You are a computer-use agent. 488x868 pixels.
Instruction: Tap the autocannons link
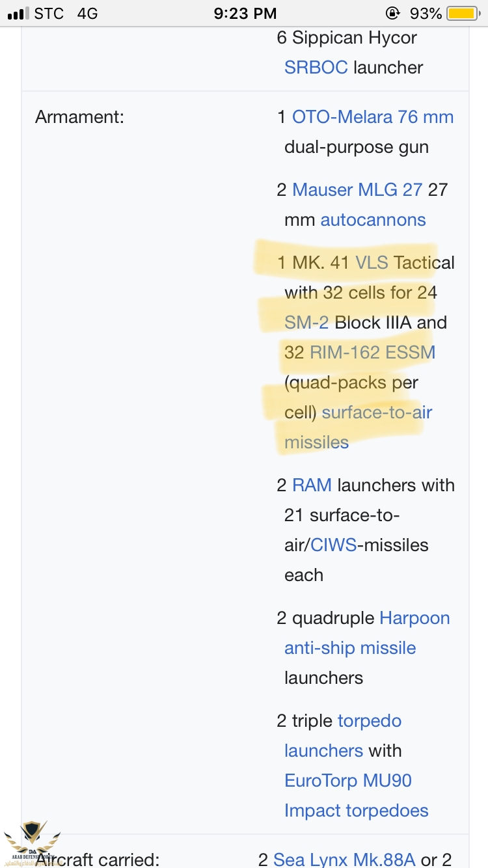click(x=373, y=220)
